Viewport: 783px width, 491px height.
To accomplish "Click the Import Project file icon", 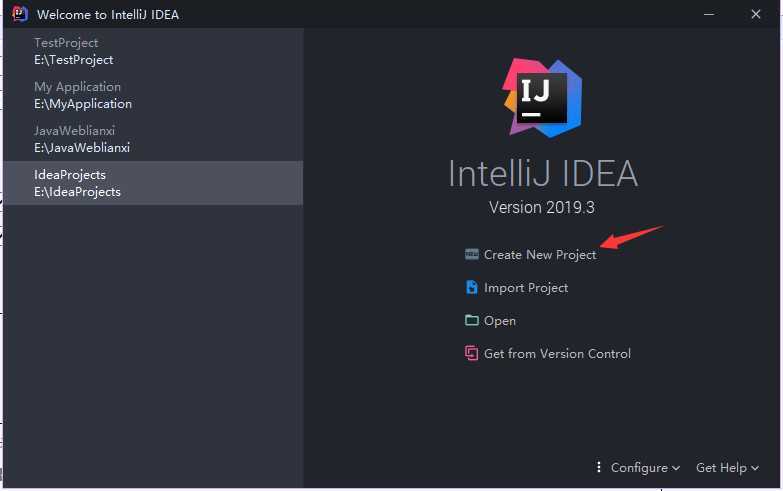I will [x=471, y=287].
